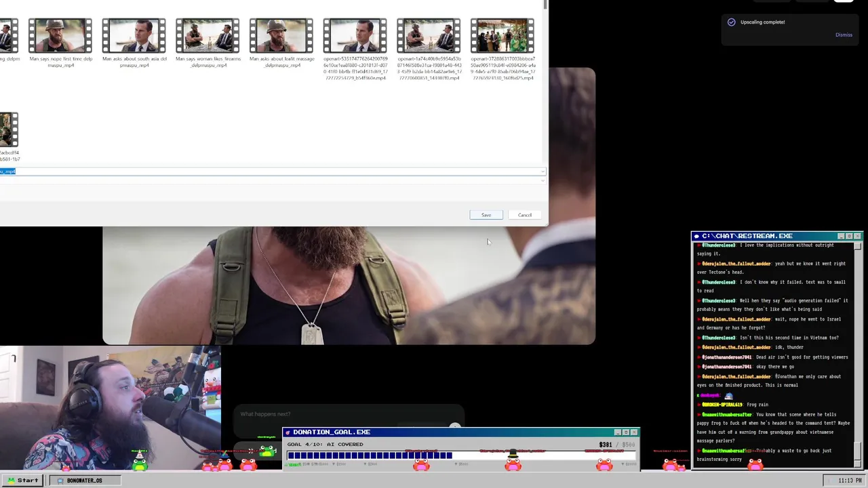This screenshot has width=868, height=488.
Task: Open the file name dropdown arrow
Action: 542,171
